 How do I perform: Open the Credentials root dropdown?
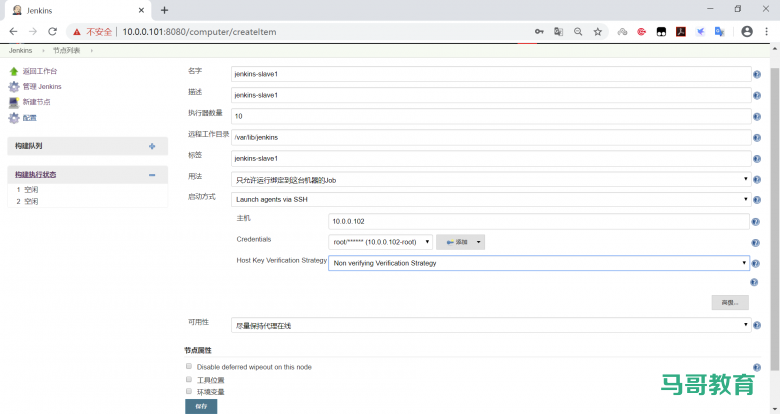click(381, 242)
